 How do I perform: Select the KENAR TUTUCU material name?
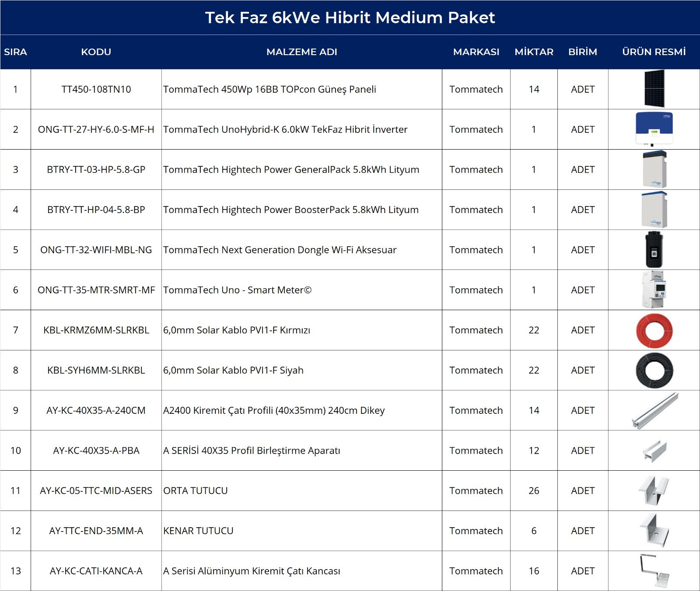click(x=198, y=531)
